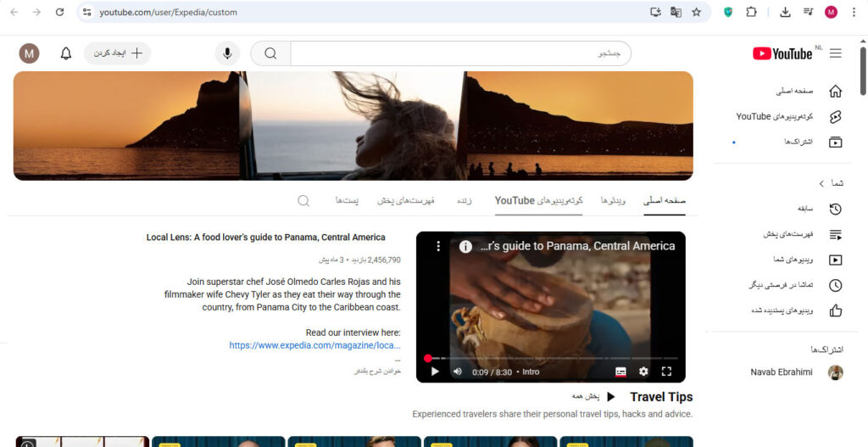Go to YouTube home via logo

tap(782, 53)
